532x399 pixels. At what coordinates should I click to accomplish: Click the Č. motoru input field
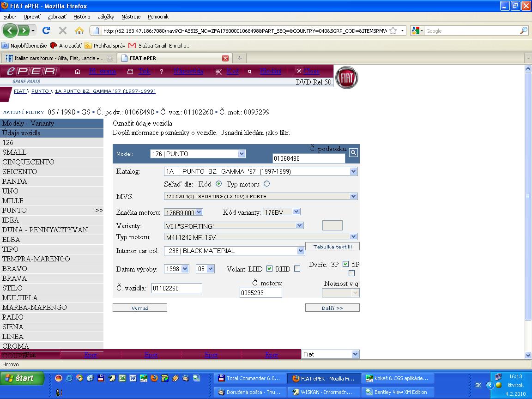click(260, 293)
